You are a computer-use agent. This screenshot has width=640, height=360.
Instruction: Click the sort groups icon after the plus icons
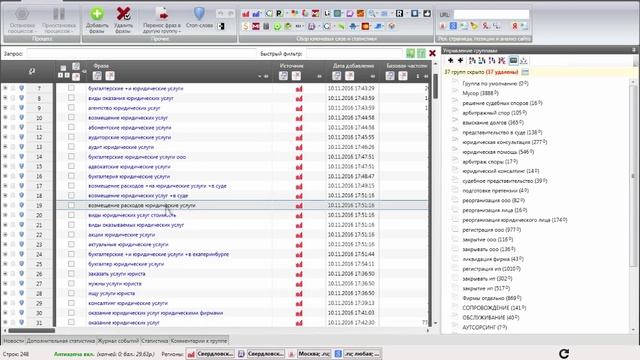tap(472, 60)
